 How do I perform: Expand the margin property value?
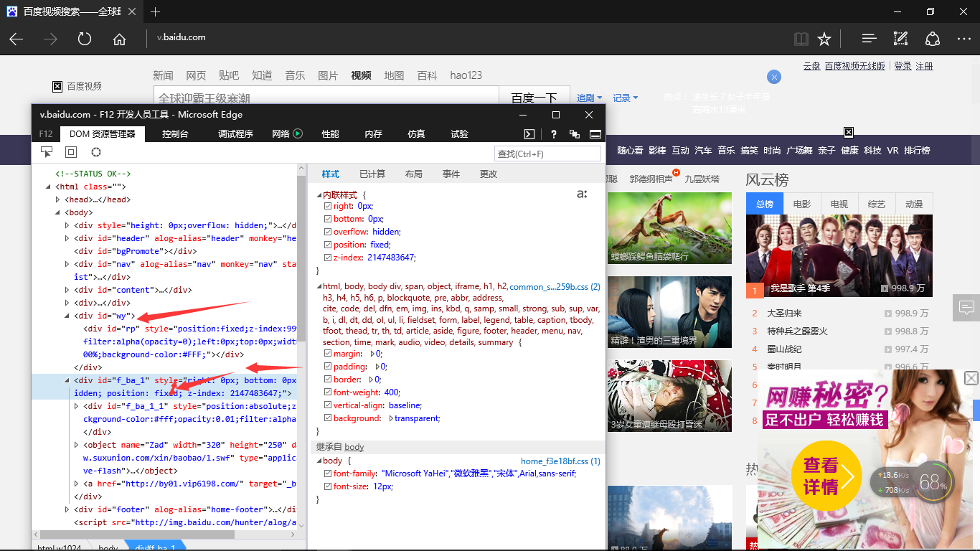372,354
